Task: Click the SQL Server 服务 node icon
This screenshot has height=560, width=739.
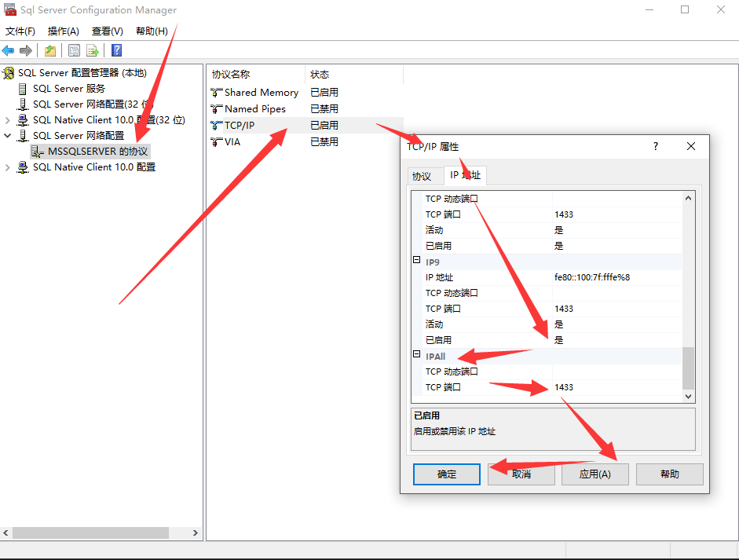Action: click(x=22, y=89)
